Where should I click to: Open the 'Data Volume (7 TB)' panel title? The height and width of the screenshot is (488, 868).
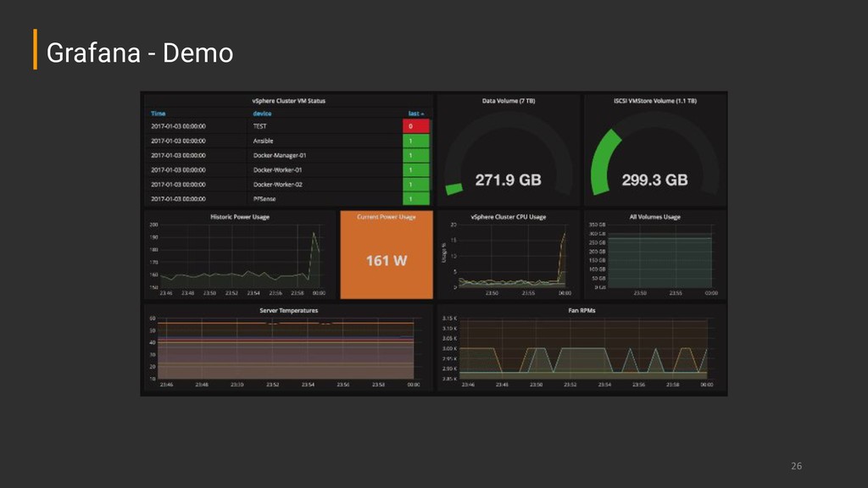[509, 101]
